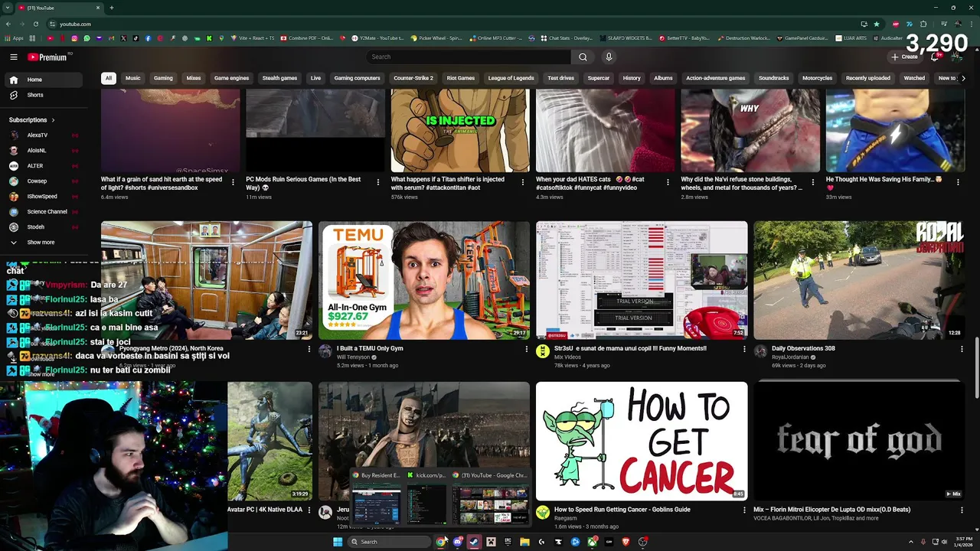Open options for Florin Mitroi mix

(962, 510)
